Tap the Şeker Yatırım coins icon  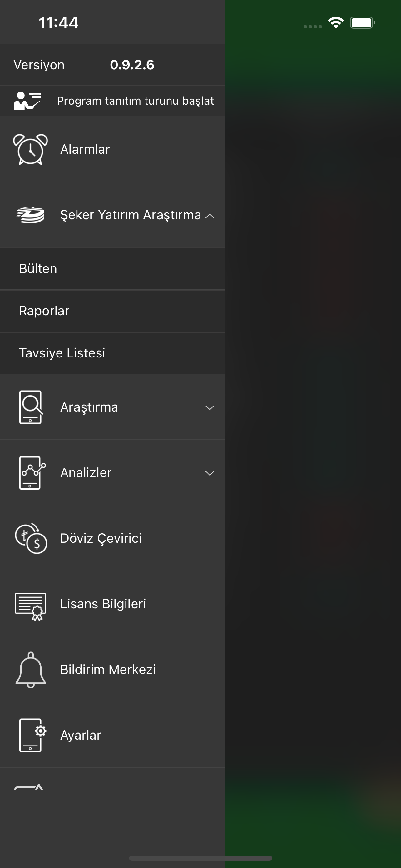point(31,215)
